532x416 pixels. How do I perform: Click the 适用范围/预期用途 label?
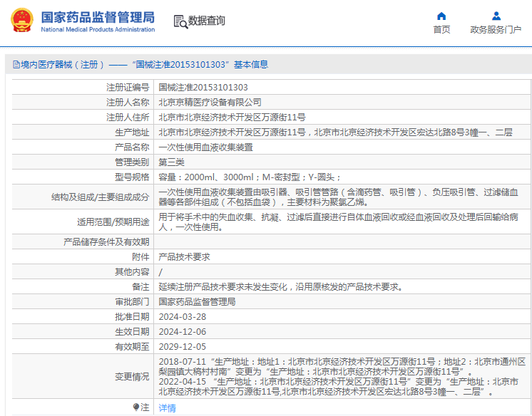[x=113, y=222]
